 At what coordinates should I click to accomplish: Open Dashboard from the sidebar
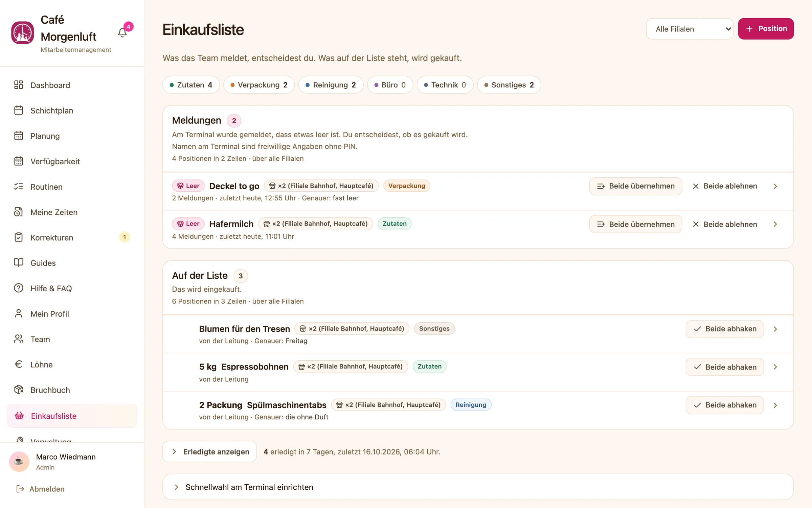tap(72, 85)
